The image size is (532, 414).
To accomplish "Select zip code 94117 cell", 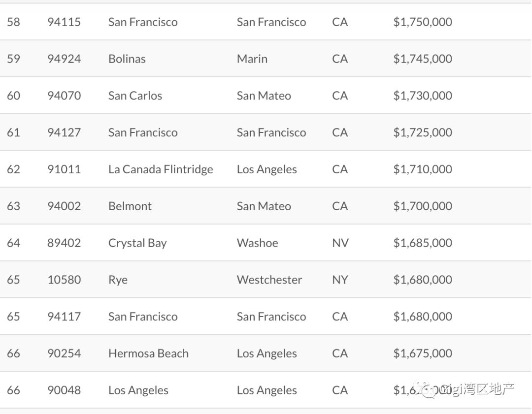I will pyautogui.click(x=64, y=317).
